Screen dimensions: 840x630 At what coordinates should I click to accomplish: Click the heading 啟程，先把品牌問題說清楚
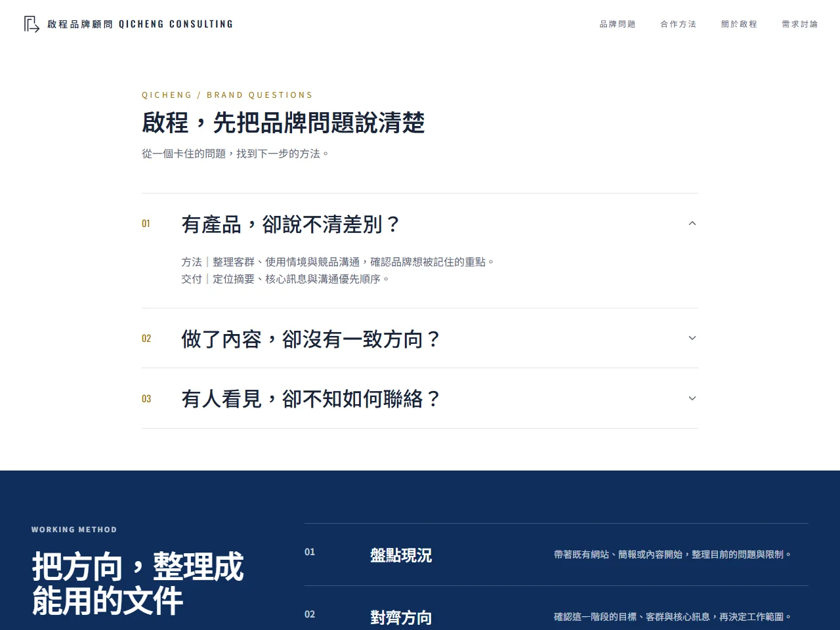pyautogui.click(x=283, y=123)
